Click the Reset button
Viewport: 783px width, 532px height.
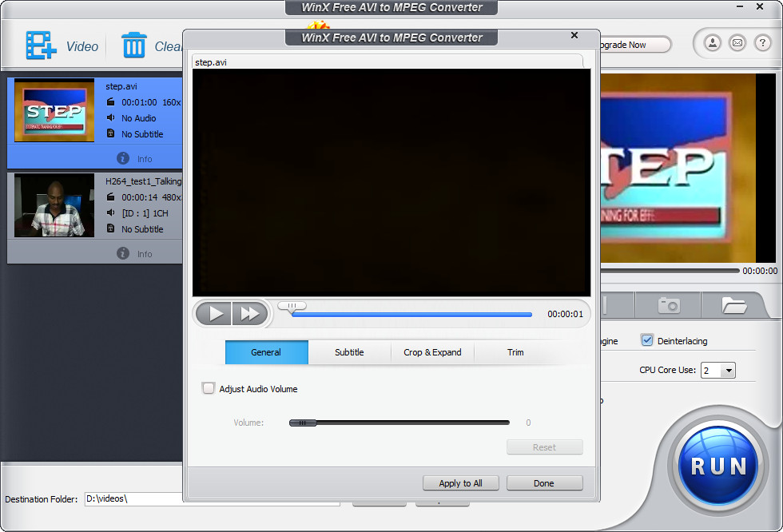click(544, 447)
